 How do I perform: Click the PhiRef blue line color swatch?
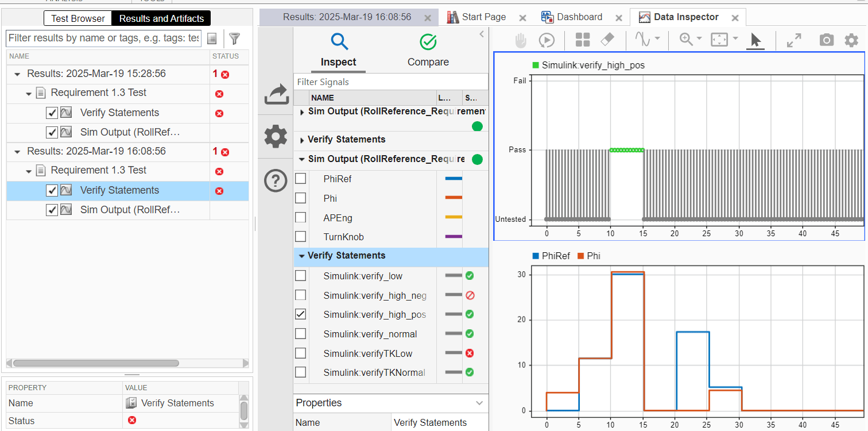(454, 179)
